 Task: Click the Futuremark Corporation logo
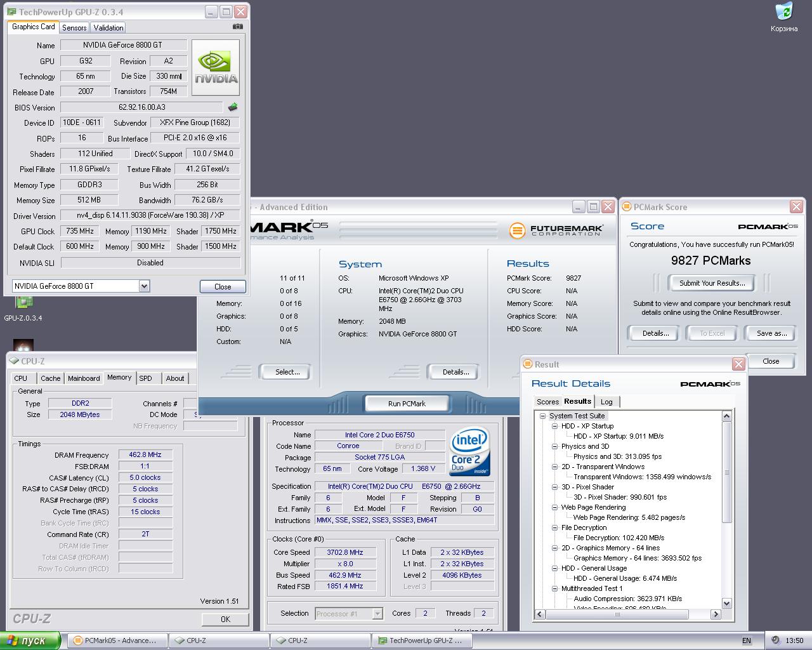[556, 229]
